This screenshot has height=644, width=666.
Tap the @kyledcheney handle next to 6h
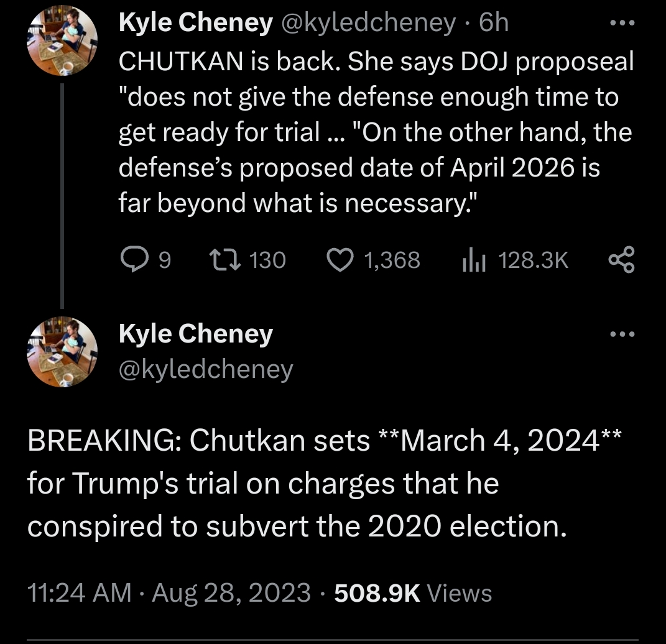tap(368, 23)
